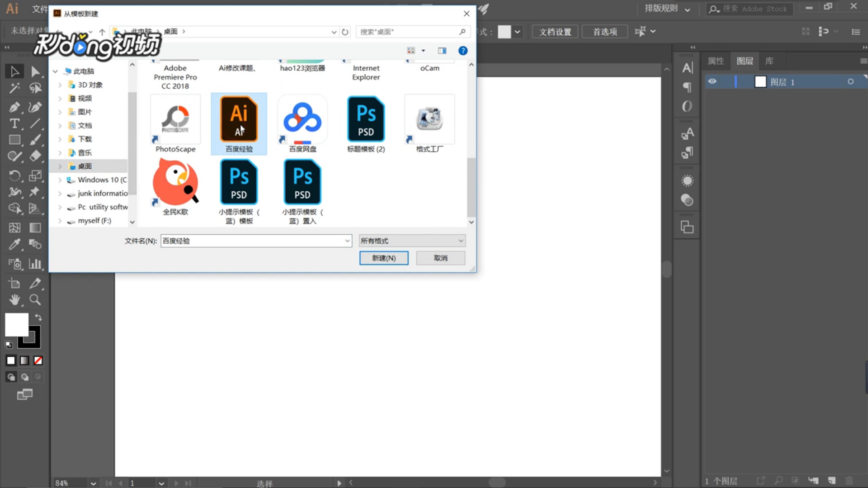Viewport: 868px width, 488px height.
Task: Select the Hand tool
Action: click(x=14, y=300)
